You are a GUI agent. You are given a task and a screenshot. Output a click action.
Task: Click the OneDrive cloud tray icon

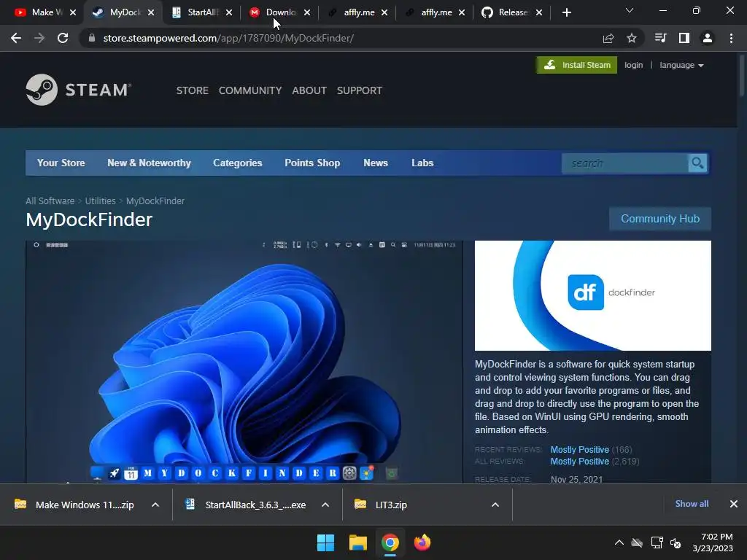click(x=637, y=542)
